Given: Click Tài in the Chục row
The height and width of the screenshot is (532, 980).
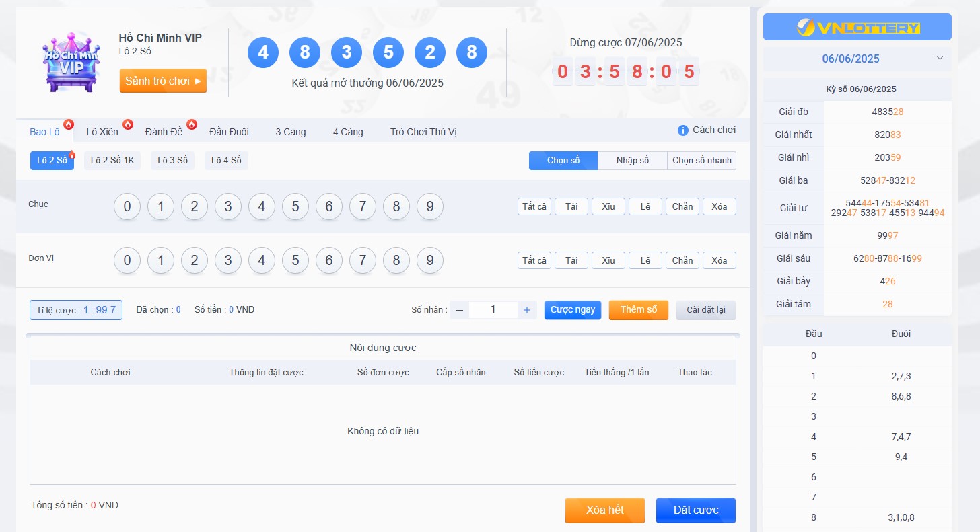Looking at the screenshot, I should [571, 206].
